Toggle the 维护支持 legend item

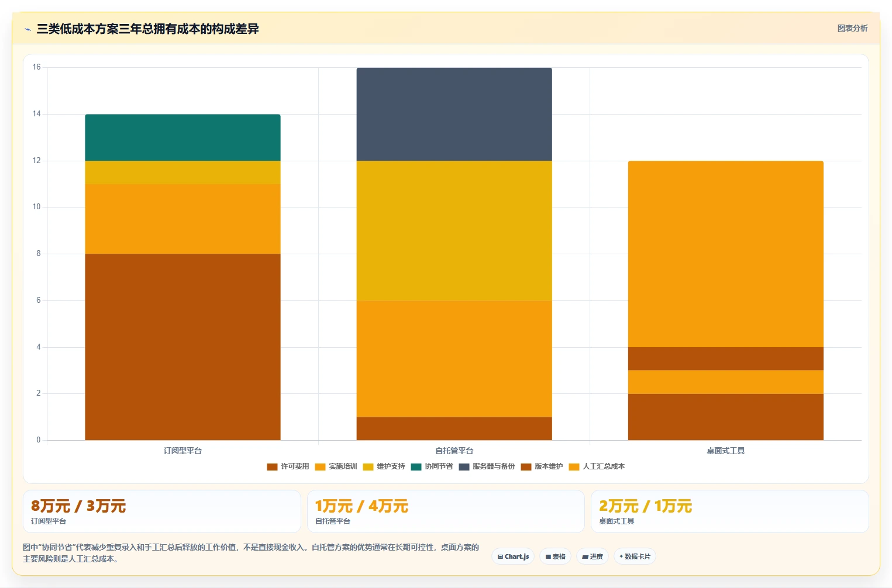click(x=384, y=466)
